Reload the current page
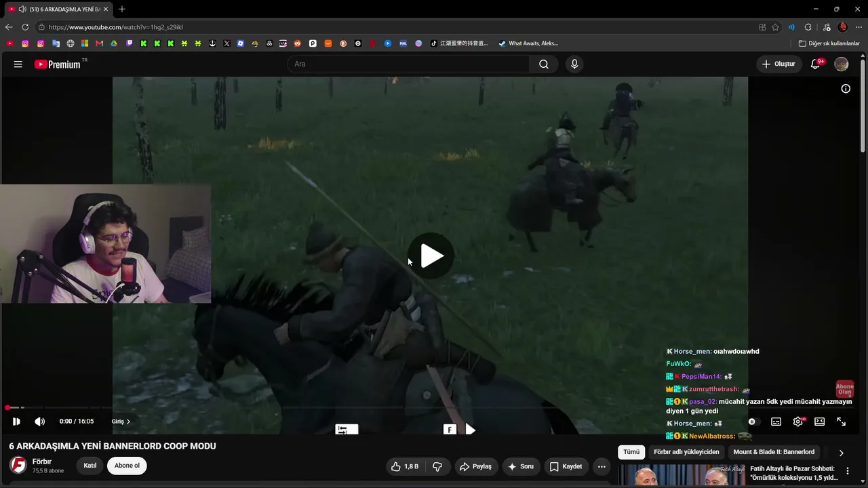 point(25,27)
